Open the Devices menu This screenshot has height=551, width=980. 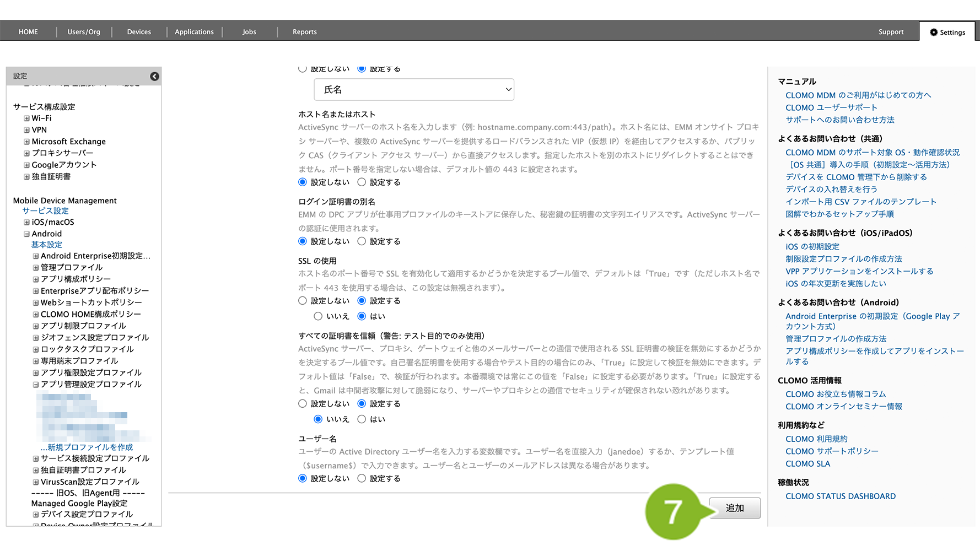(139, 32)
